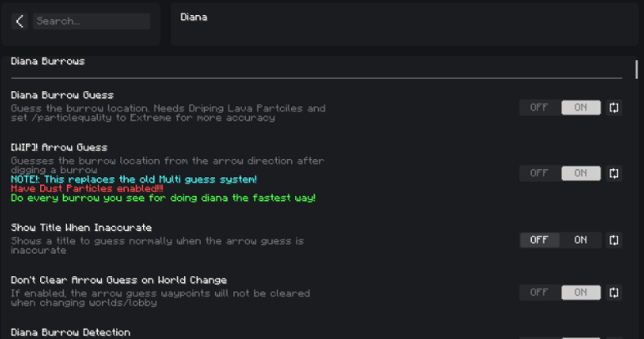Reset the Diana Burrow Guess setting
644x339 pixels.
615,107
